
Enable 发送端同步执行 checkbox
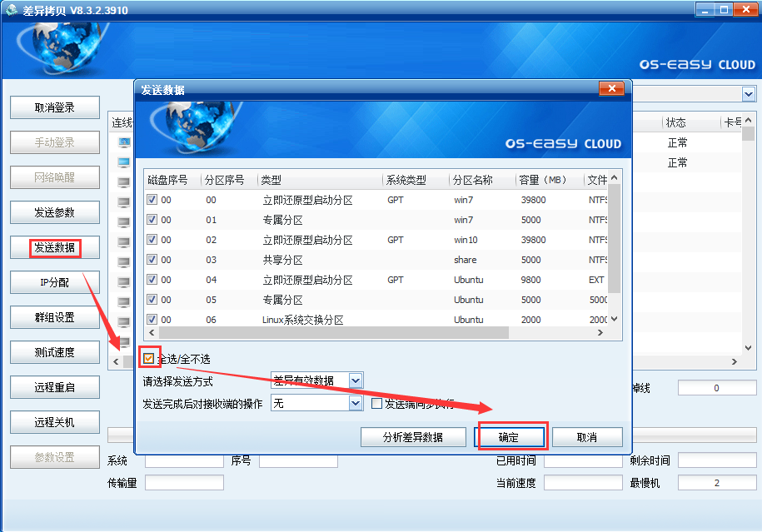[376, 404]
